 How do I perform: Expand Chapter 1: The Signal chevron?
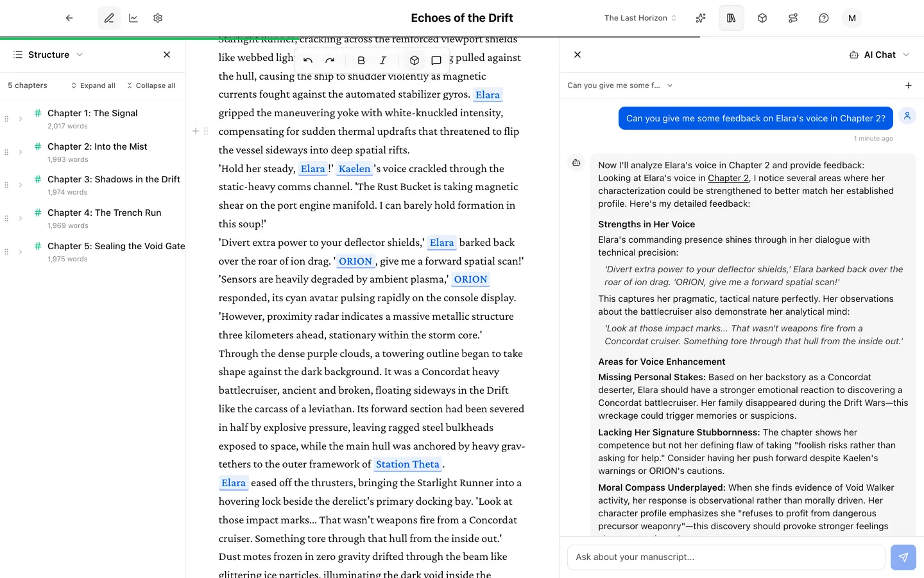pyautogui.click(x=21, y=119)
